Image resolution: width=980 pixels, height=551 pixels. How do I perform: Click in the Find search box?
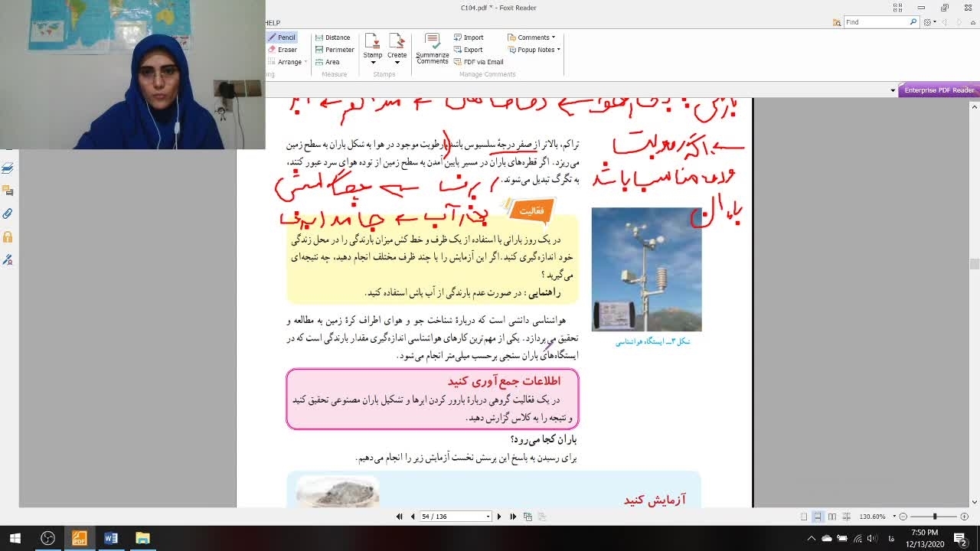876,22
